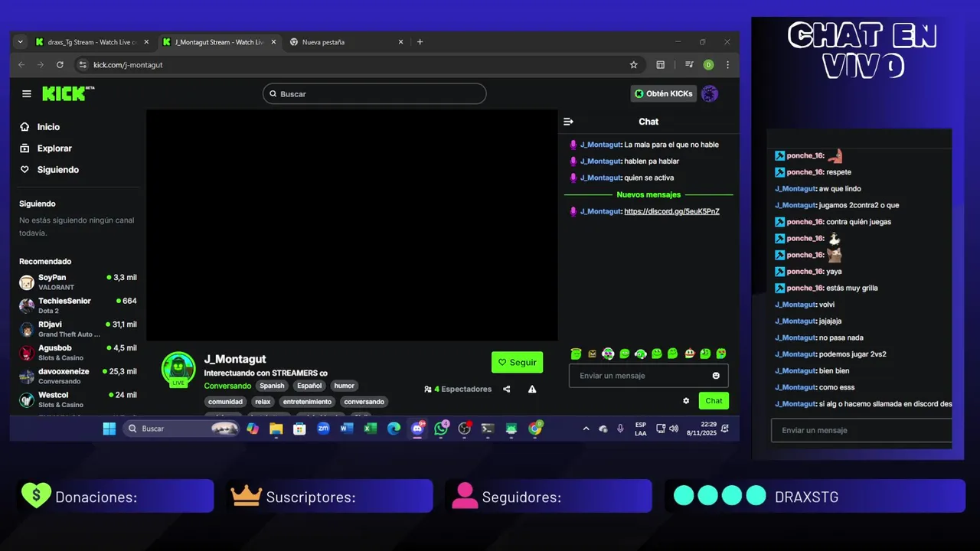Report stream with warning triangle icon
This screenshot has height=551, width=980.
(532, 389)
